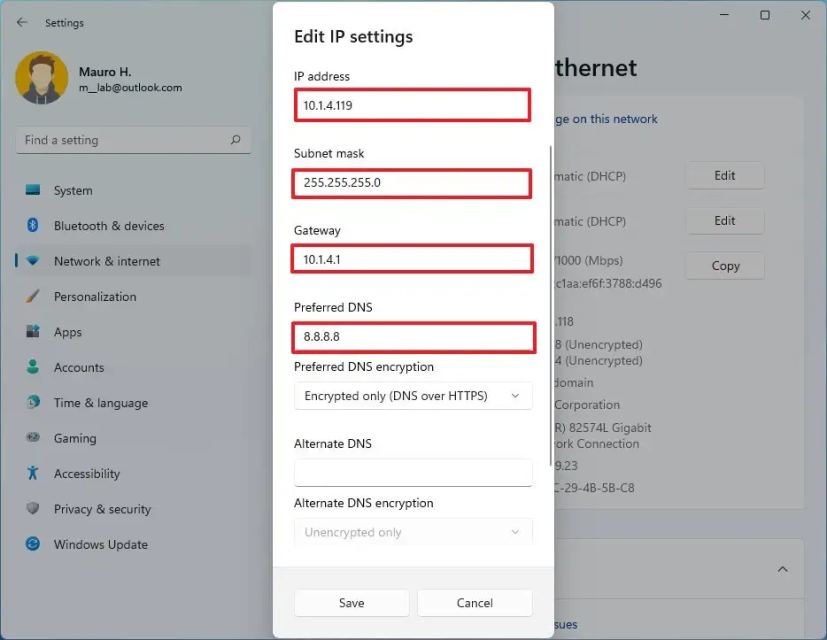Image resolution: width=827 pixels, height=640 pixels.
Task: Open System settings icon
Action: tap(33, 190)
